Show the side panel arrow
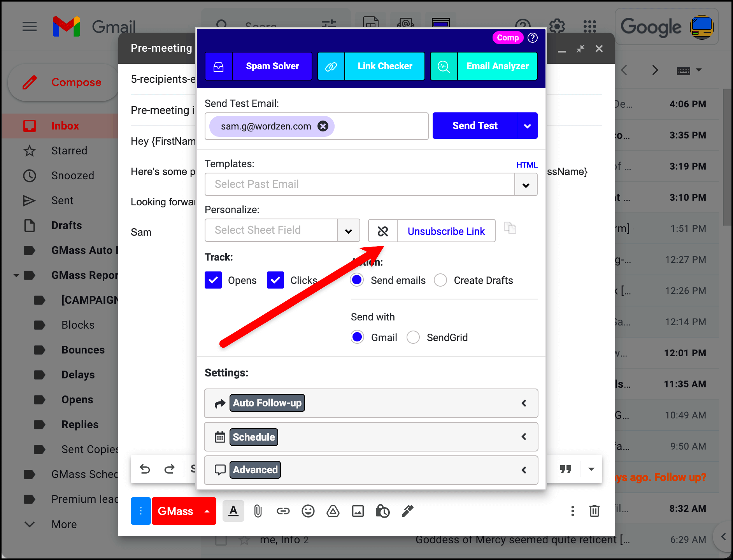The width and height of the screenshot is (733, 560). (x=723, y=537)
